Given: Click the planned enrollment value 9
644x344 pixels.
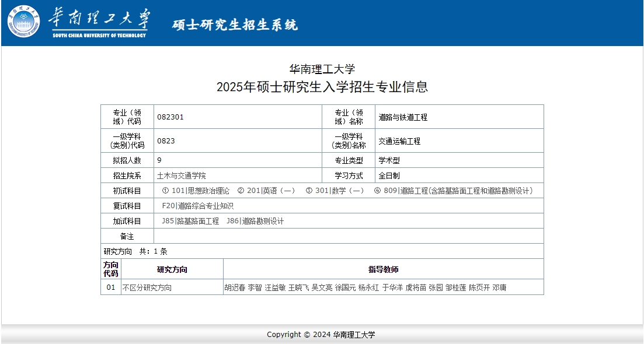Looking at the screenshot, I should pos(159,160).
